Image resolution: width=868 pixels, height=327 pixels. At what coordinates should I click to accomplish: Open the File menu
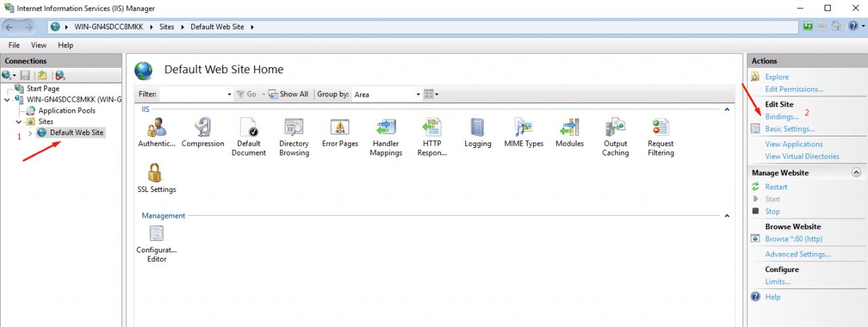14,45
